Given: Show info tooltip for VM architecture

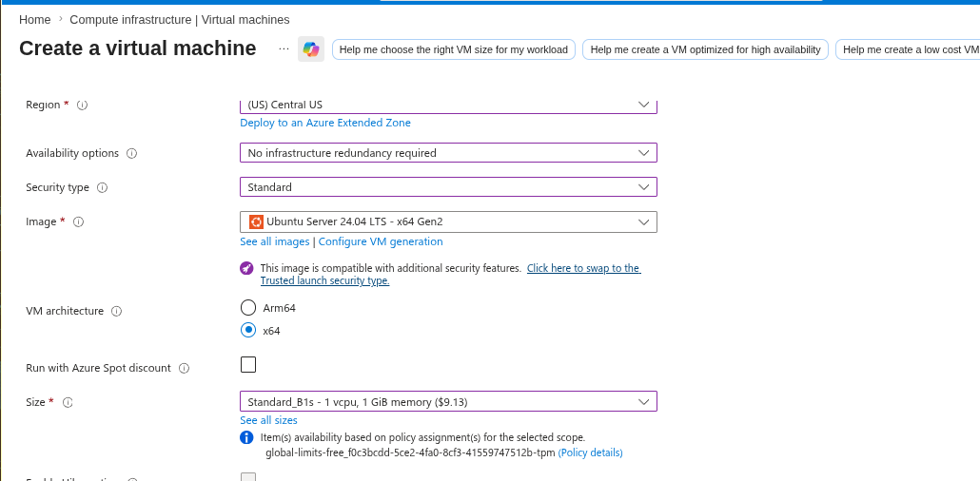Looking at the screenshot, I should (x=116, y=311).
